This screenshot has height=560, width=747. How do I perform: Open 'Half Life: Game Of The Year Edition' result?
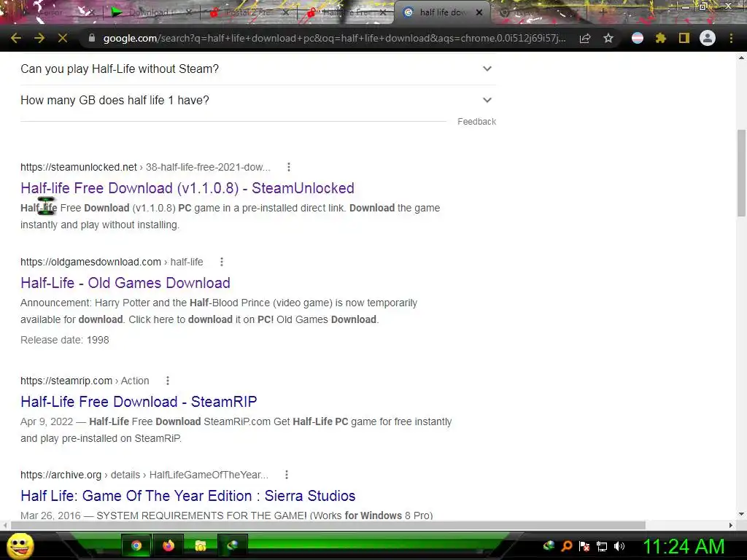coord(187,496)
